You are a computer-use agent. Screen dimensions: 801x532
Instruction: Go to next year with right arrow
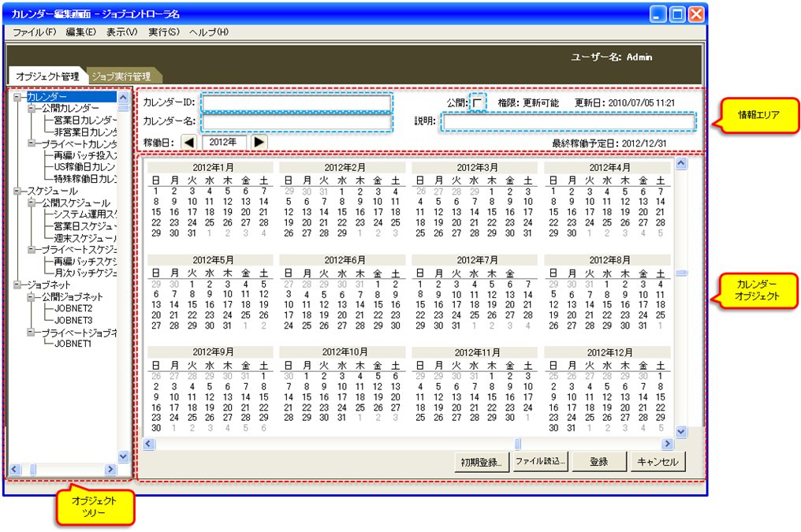point(259,142)
